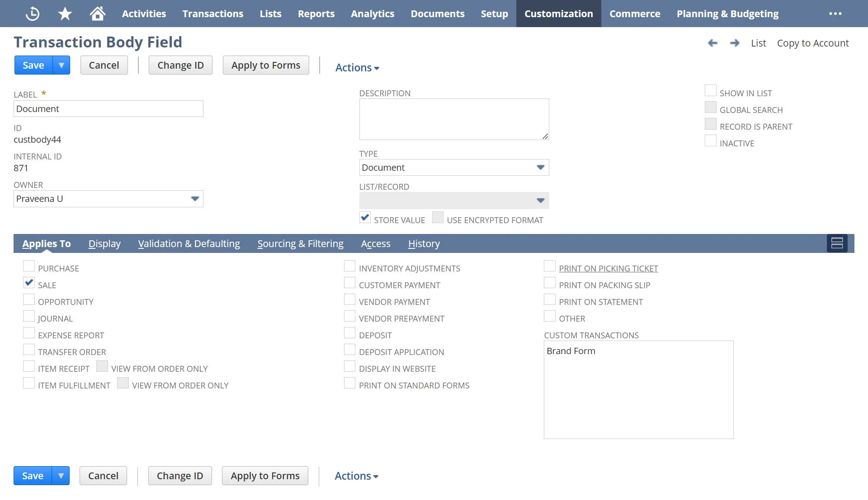Open the Reports menu
Viewport: 868px width, 500px height.
(x=316, y=14)
